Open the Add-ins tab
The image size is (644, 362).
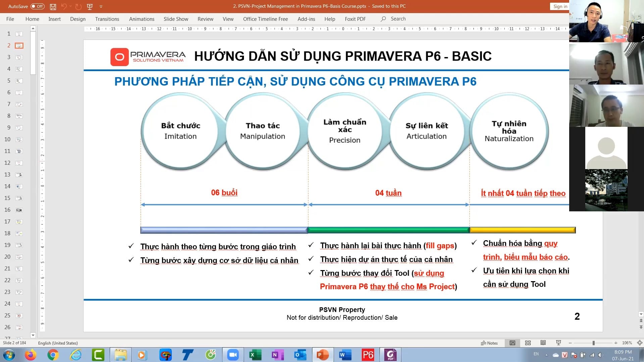[306, 19]
